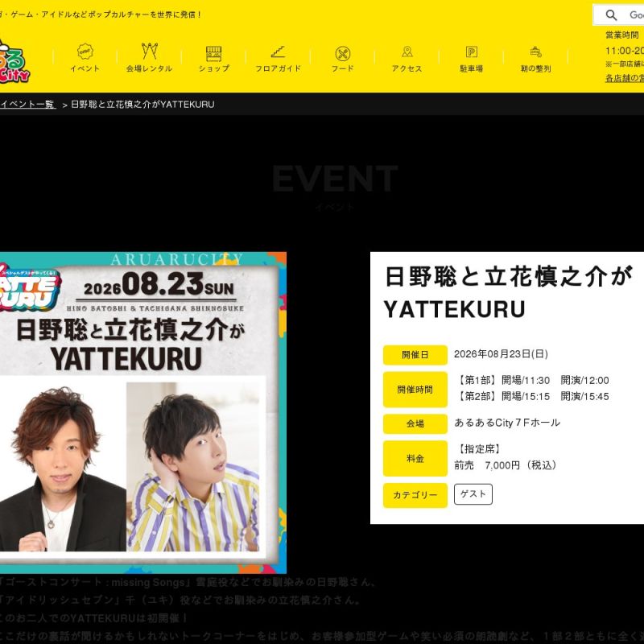Click the search magnifier icon
644x644 pixels.
(611, 15)
